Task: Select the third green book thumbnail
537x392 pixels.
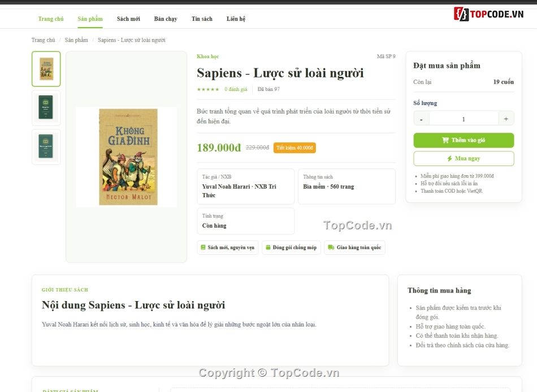Action: tap(46, 147)
